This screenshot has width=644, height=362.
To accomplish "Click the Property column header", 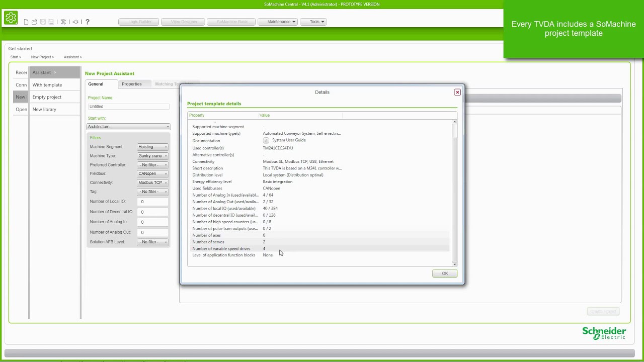I will pyautogui.click(x=223, y=115).
